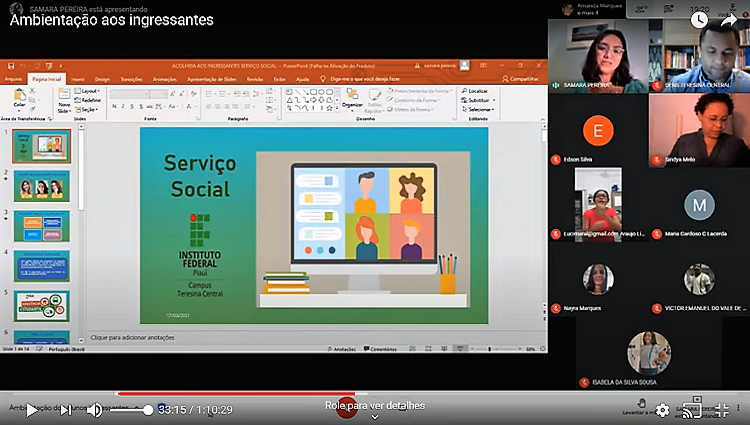
Task: Skip to the next video
Action: click(66, 410)
